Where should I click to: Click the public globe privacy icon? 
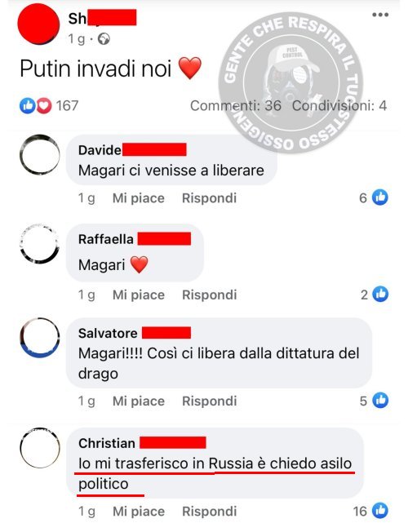[x=104, y=39]
